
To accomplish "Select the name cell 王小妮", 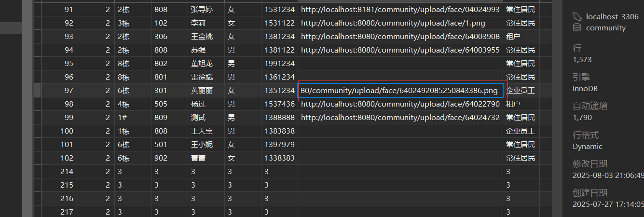I will coord(206,145).
